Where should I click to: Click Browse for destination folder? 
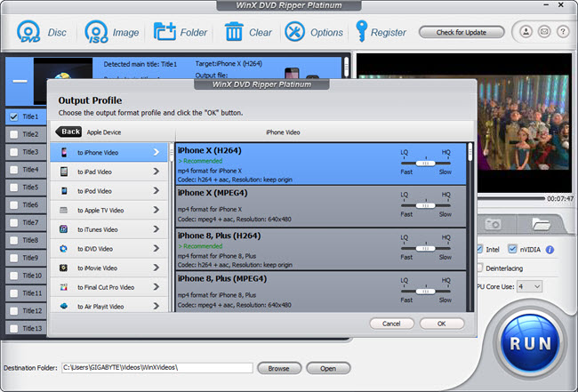[279, 368]
